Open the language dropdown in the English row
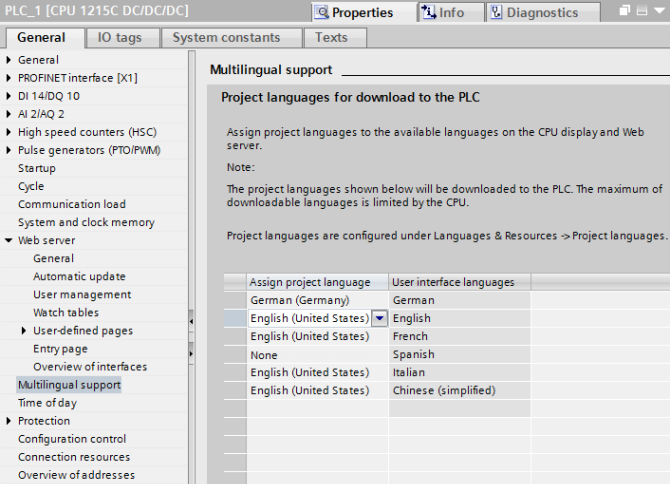Image resolution: width=670 pixels, height=484 pixels. pos(379,318)
